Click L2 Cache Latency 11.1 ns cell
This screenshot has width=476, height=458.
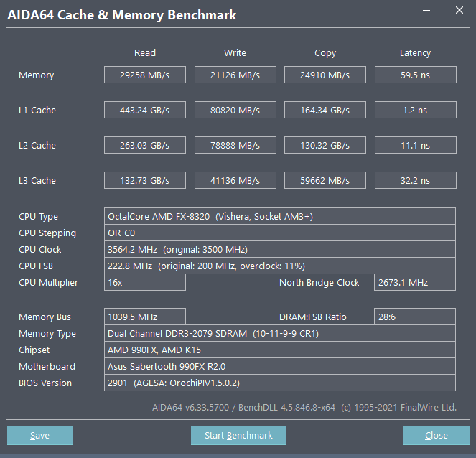416,145
